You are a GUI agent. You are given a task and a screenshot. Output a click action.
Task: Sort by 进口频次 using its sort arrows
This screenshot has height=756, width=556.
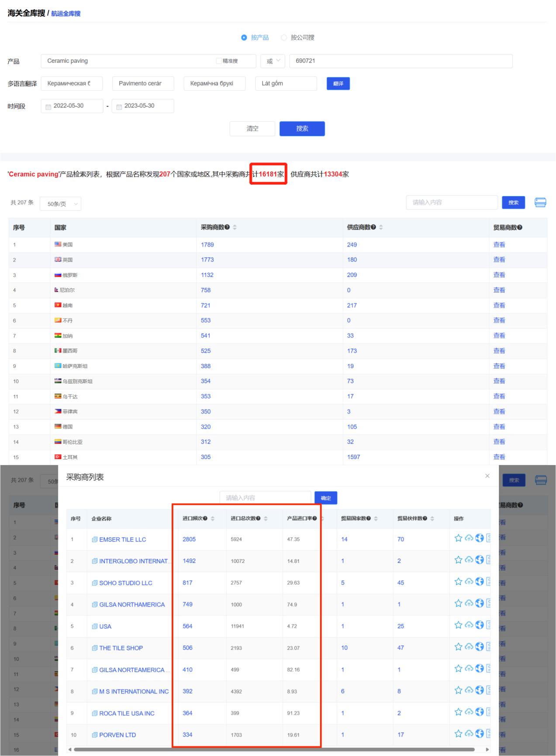213,518
